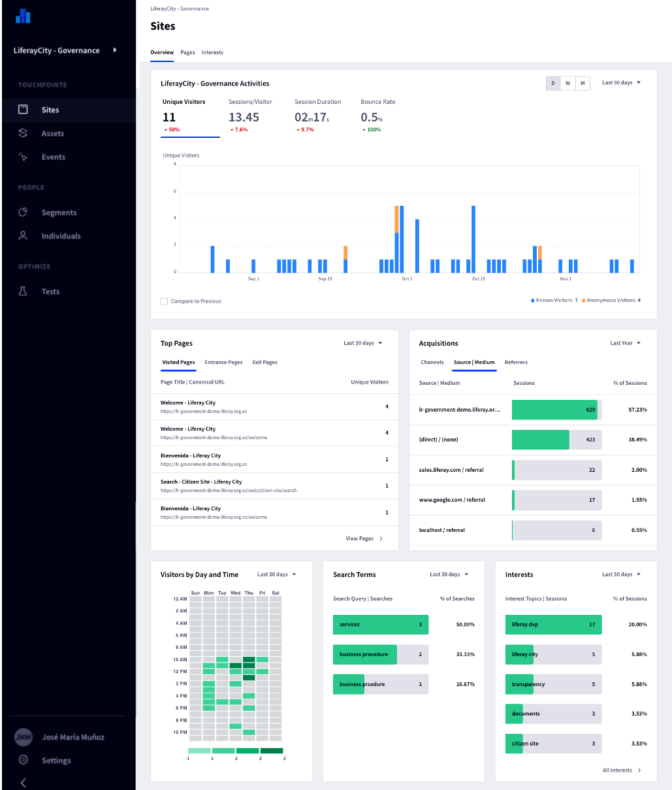Click the All Interests link
The height and width of the screenshot is (790, 672).
pos(621,770)
